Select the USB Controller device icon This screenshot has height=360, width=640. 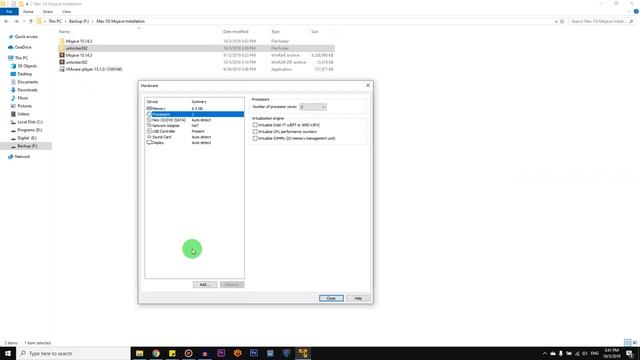point(149,131)
